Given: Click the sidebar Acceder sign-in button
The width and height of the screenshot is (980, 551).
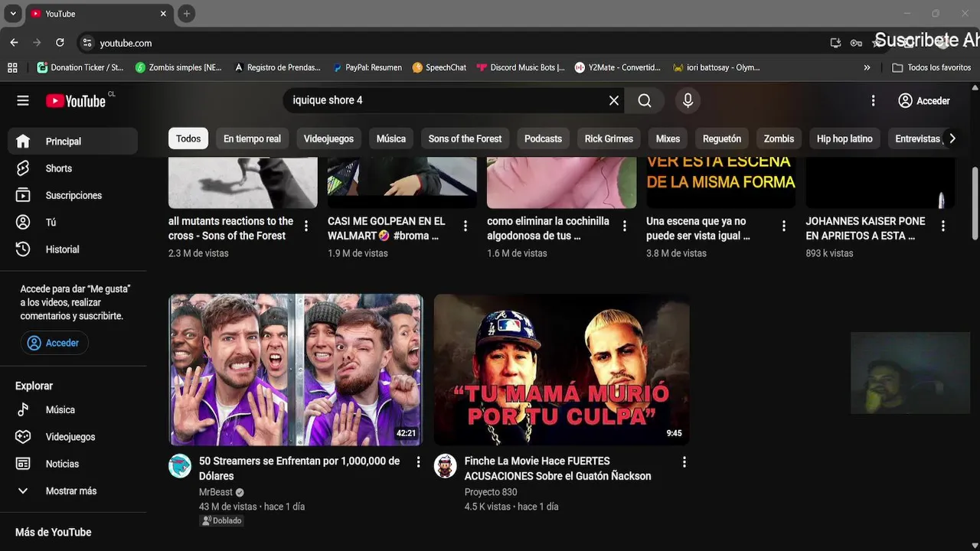Looking at the screenshot, I should 54,343.
